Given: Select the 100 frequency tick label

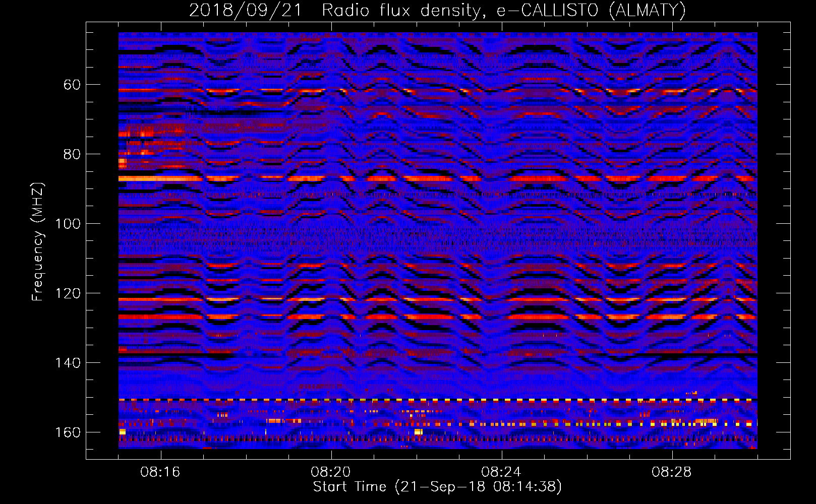Looking at the screenshot, I should [x=68, y=224].
